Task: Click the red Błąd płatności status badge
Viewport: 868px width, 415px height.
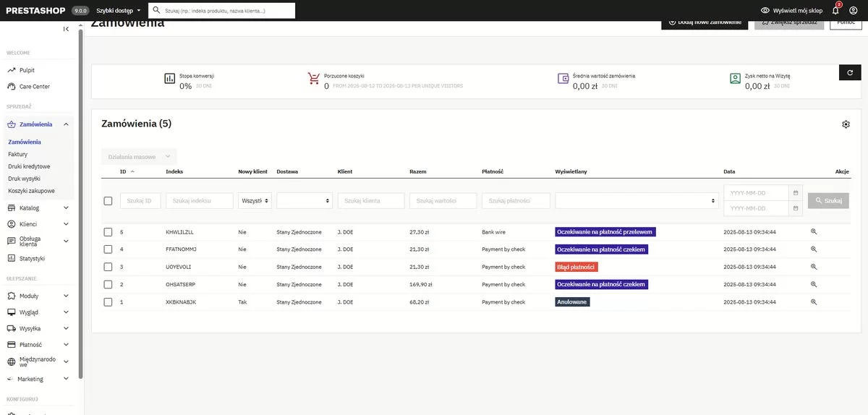Action: click(576, 267)
